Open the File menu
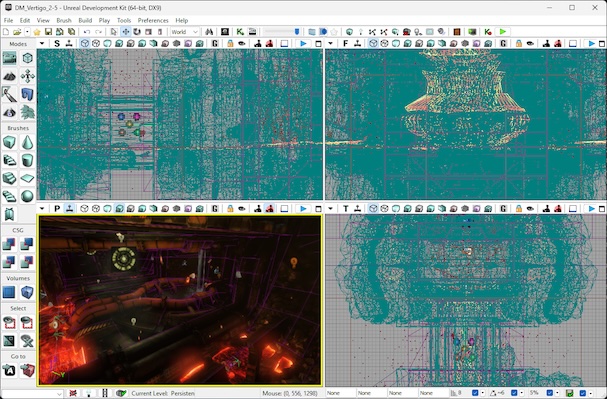Screen dimensions: 607x399 8,20
